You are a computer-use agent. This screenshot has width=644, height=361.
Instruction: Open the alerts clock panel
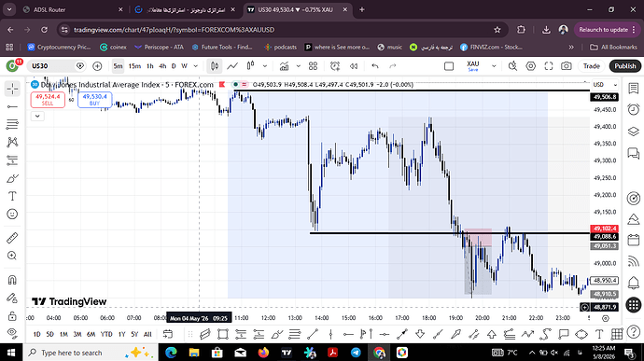(x=634, y=110)
